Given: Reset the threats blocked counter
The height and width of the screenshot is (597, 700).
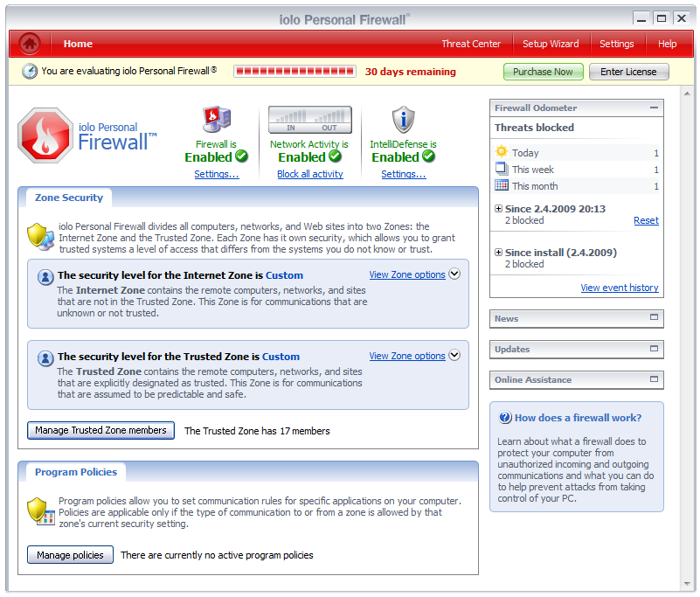Looking at the screenshot, I should coord(646,220).
